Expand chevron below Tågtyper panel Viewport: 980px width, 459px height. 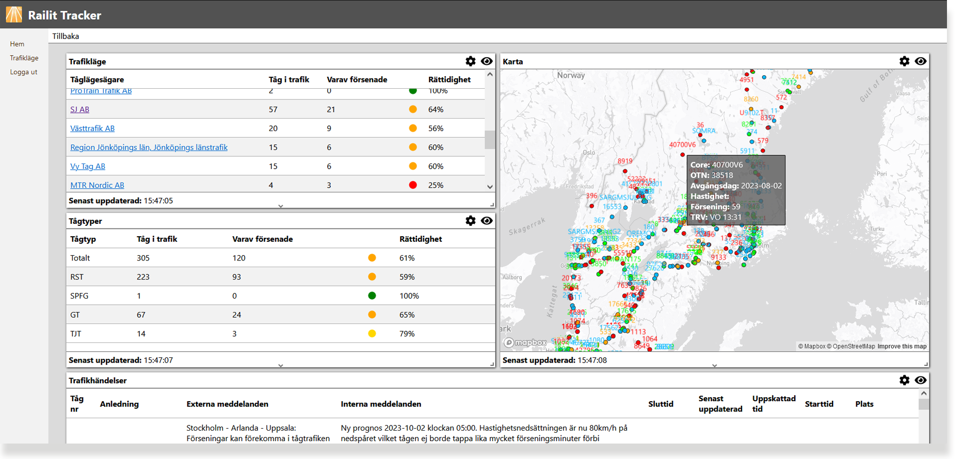(281, 365)
